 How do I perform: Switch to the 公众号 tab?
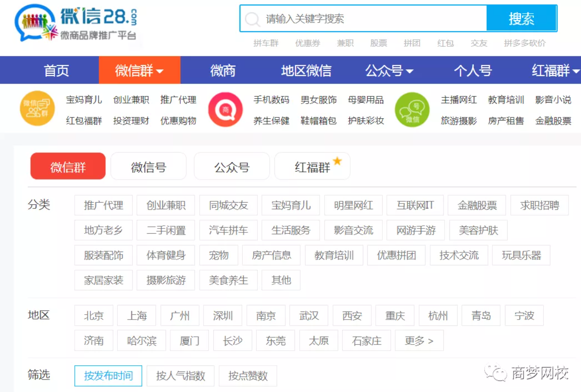(232, 167)
